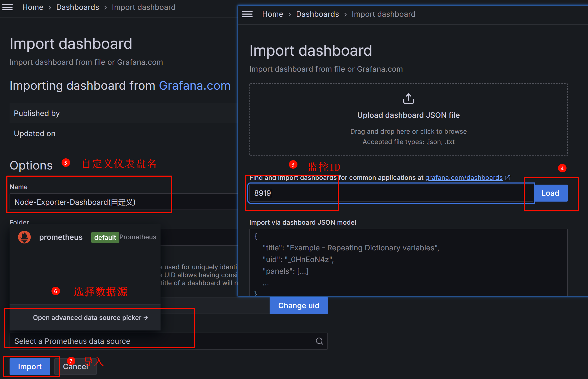Open the grafana.com/dashboards link
The height and width of the screenshot is (379, 588).
[x=464, y=178]
